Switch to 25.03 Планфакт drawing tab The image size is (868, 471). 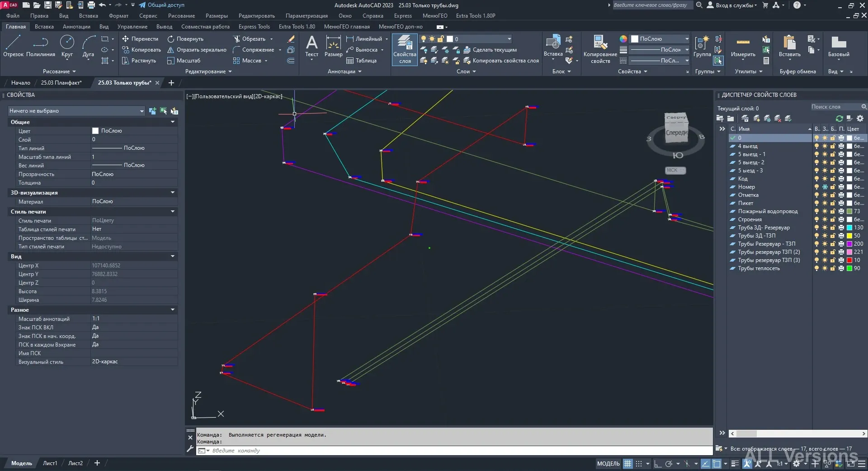point(61,83)
